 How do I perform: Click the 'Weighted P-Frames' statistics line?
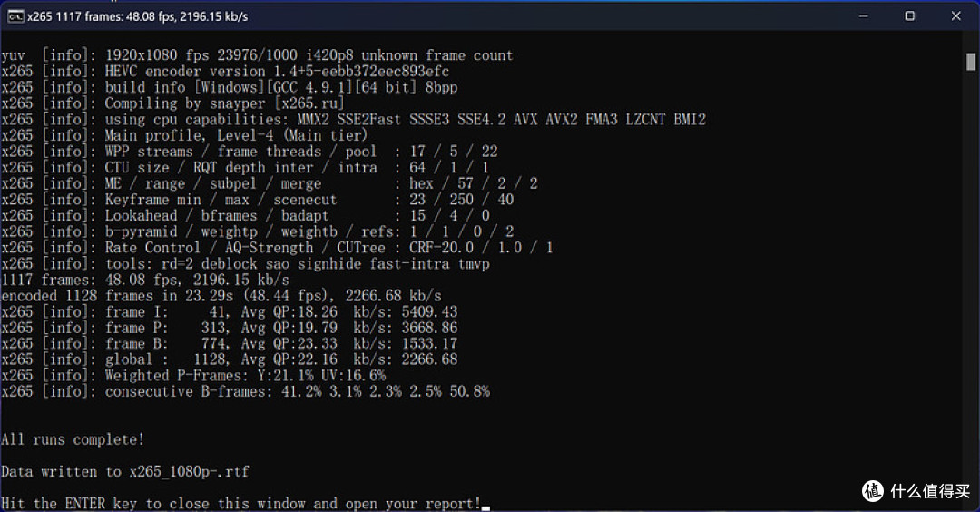[x=193, y=376]
